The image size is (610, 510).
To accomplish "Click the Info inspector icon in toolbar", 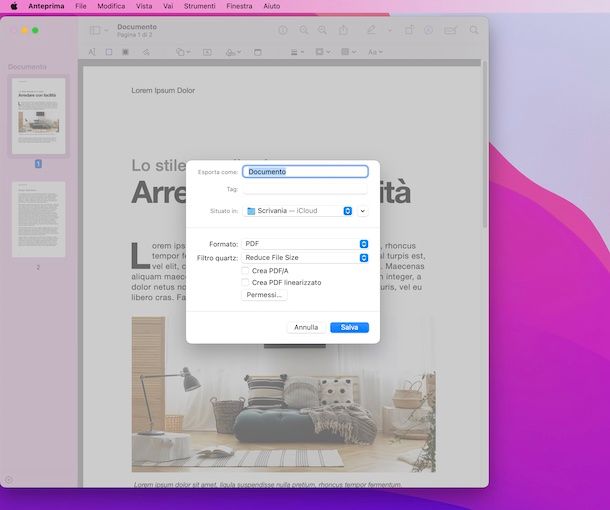I will (x=283, y=30).
